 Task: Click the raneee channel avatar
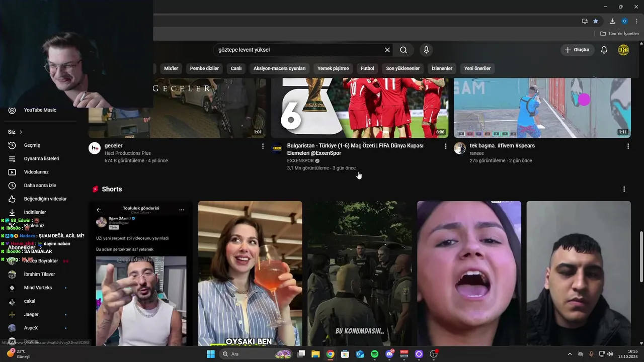[460, 148]
